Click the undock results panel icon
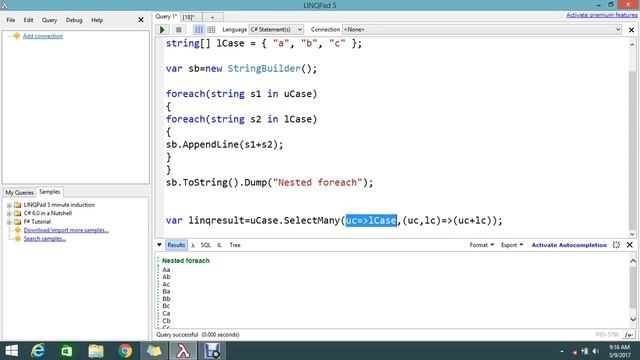Screen dimensions: 640x360 (x=616, y=245)
